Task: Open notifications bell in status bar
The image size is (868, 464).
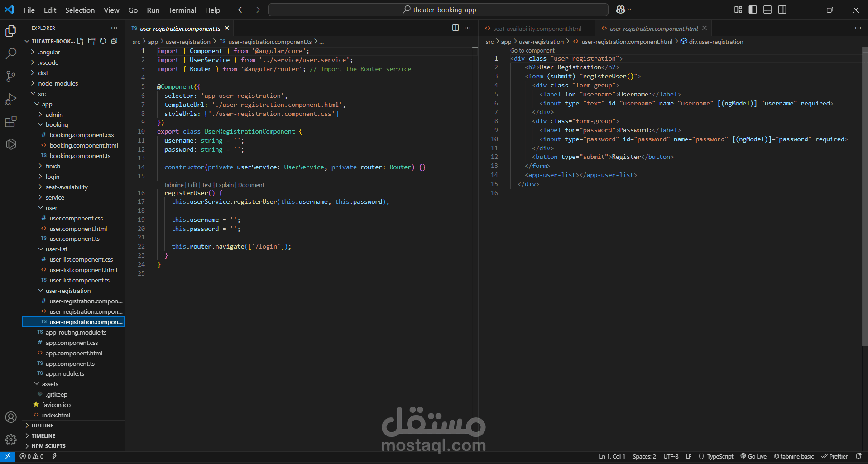Action: pyautogui.click(x=858, y=456)
